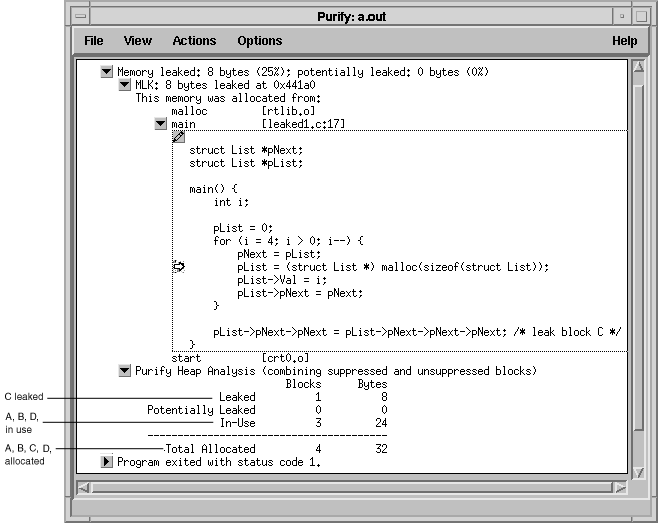Click the vertical scrollbar up arrow
Screen dimensions: 660x523
[x=639, y=67]
